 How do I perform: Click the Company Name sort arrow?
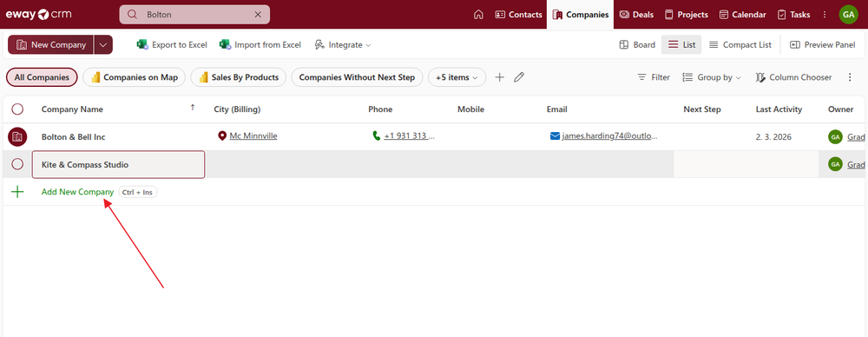[193, 108]
